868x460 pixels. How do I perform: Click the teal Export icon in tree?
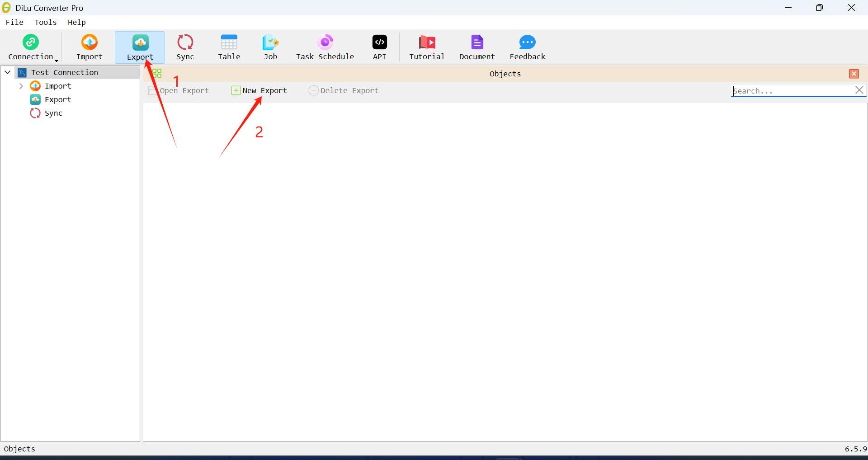click(x=35, y=99)
